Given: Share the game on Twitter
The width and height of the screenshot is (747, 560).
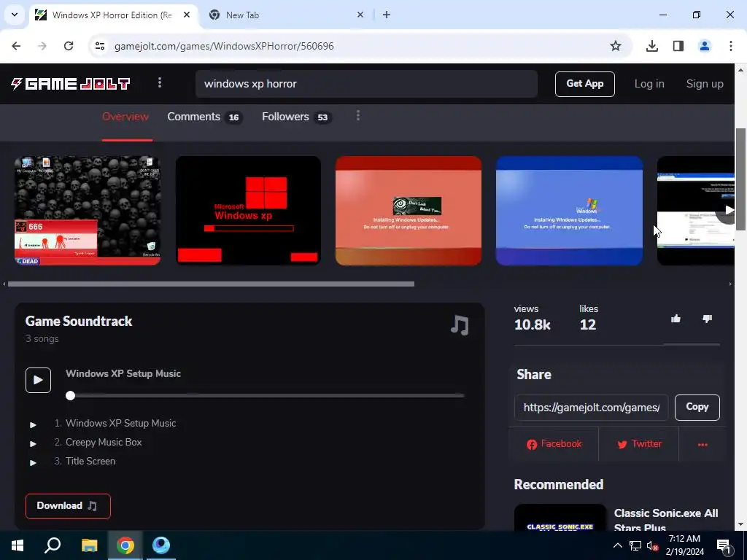Looking at the screenshot, I should click(639, 444).
